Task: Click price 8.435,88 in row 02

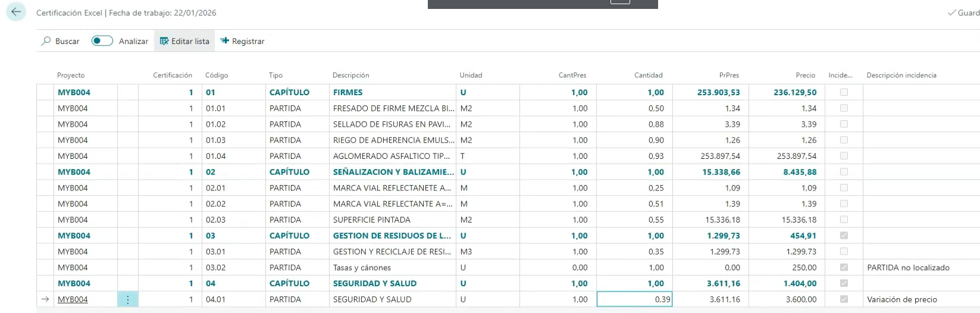Action: pos(800,172)
